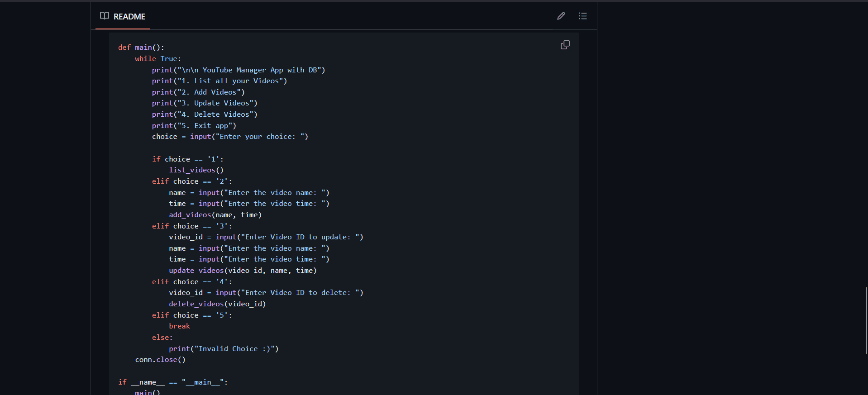Select the README tab
Viewport: 868px width, 395px height.
point(123,16)
